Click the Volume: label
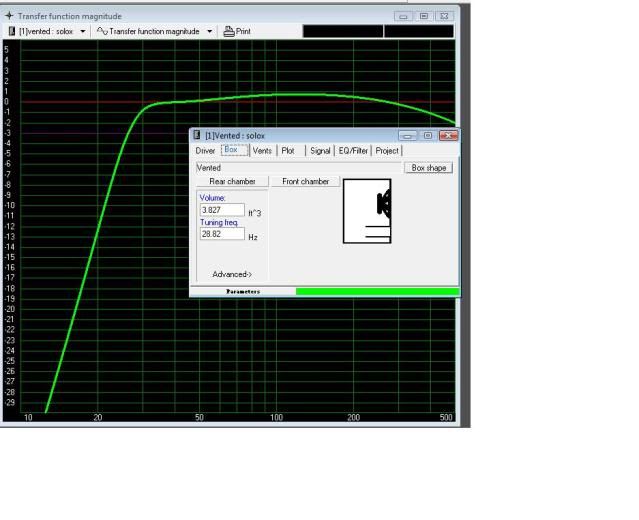This screenshot has height=520, width=639. (x=212, y=198)
